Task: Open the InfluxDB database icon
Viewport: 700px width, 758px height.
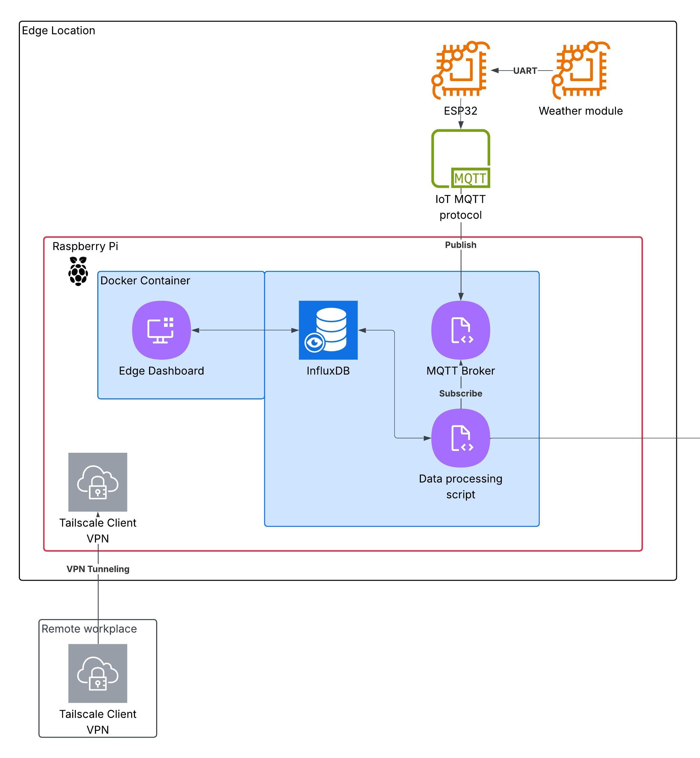Action: click(328, 330)
